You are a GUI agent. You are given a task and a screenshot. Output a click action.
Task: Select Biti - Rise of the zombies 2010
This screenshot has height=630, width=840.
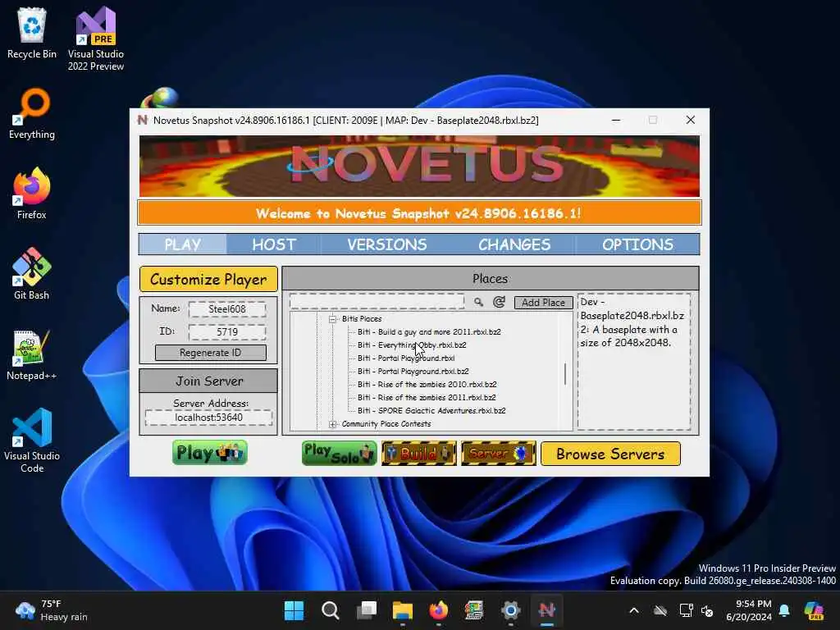tap(427, 385)
